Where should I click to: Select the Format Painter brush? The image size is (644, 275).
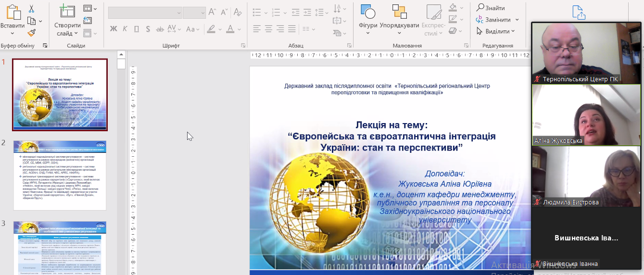(x=31, y=33)
